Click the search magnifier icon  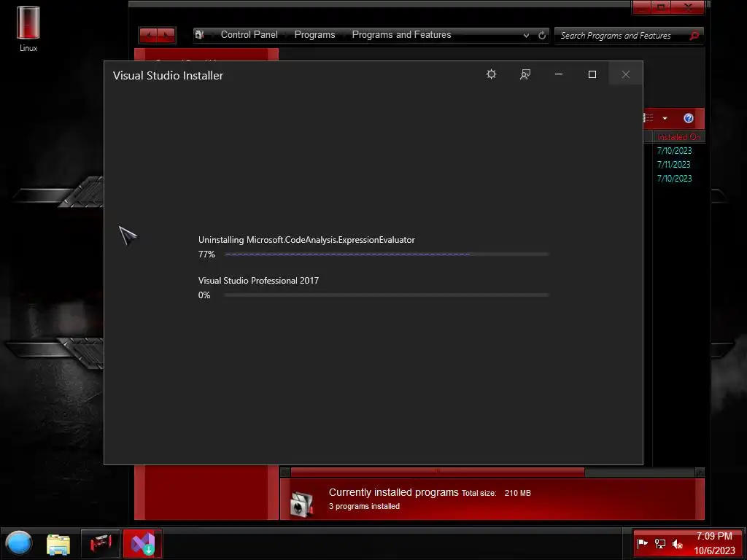pyautogui.click(x=694, y=35)
